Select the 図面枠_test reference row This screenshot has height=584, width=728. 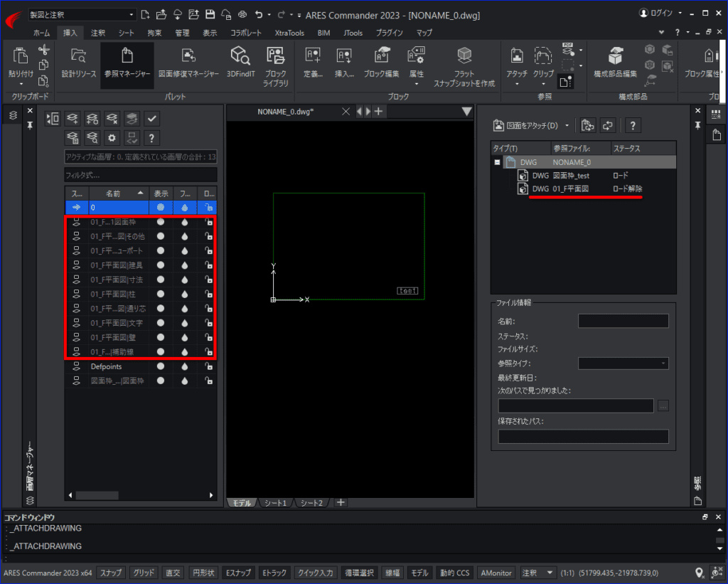point(584,176)
